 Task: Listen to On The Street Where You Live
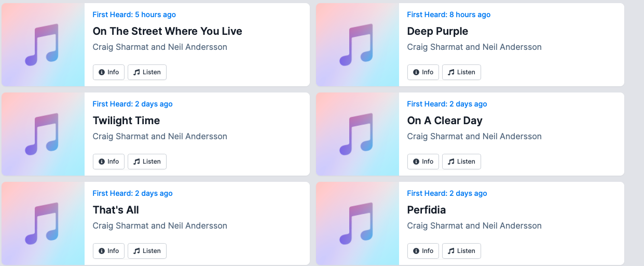pos(147,72)
